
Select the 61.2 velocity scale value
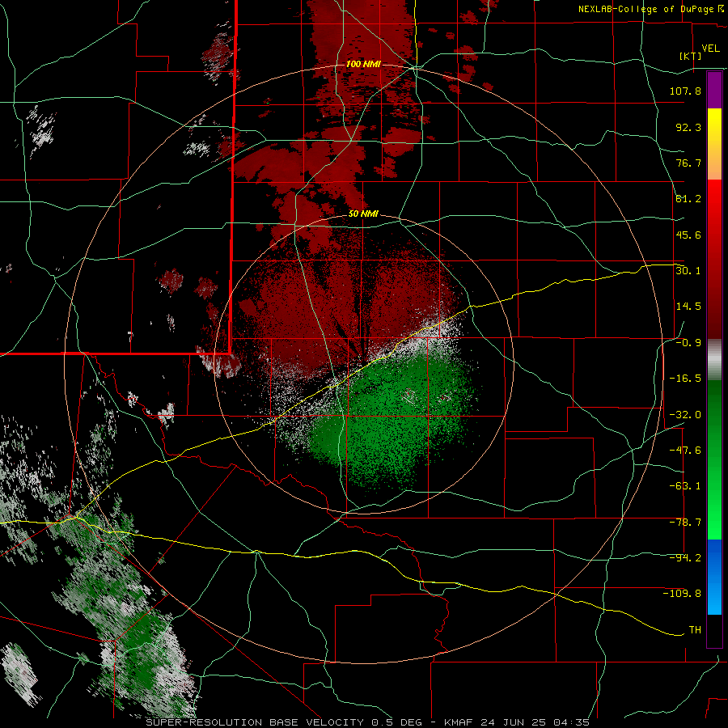click(688, 199)
